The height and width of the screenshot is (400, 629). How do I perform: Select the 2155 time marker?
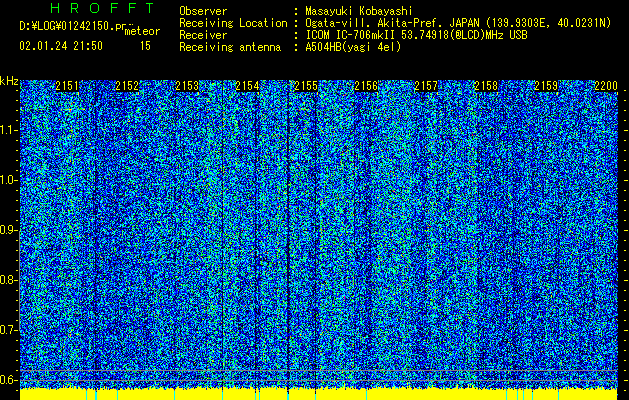pyautogui.click(x=306, y=86)
